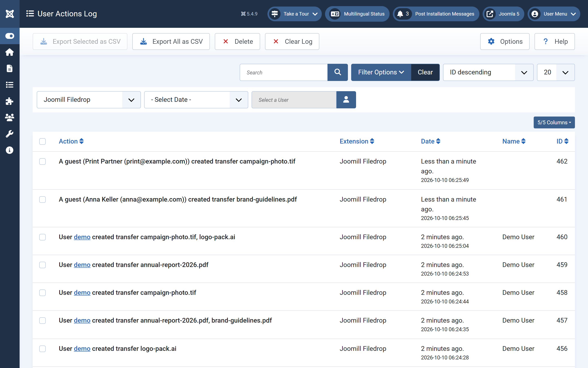The height and width of the screenshot is (368, 588).
Task: Click the magnifier search button
Action: 337,72
